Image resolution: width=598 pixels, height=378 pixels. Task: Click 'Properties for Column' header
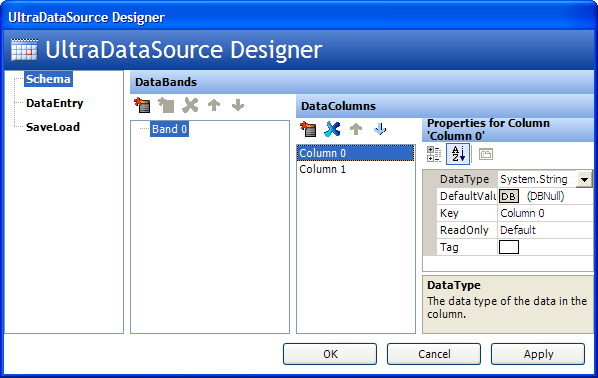tap(508, 129)
